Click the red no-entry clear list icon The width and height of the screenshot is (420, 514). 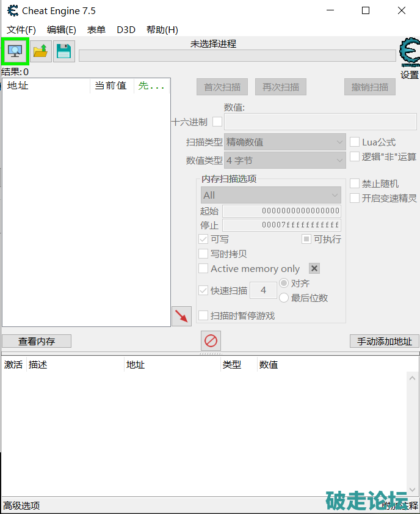pos(211,341)
